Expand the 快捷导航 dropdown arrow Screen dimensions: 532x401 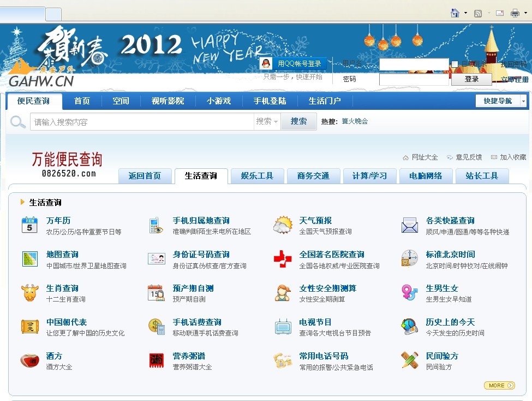click(x=523, y=101)
